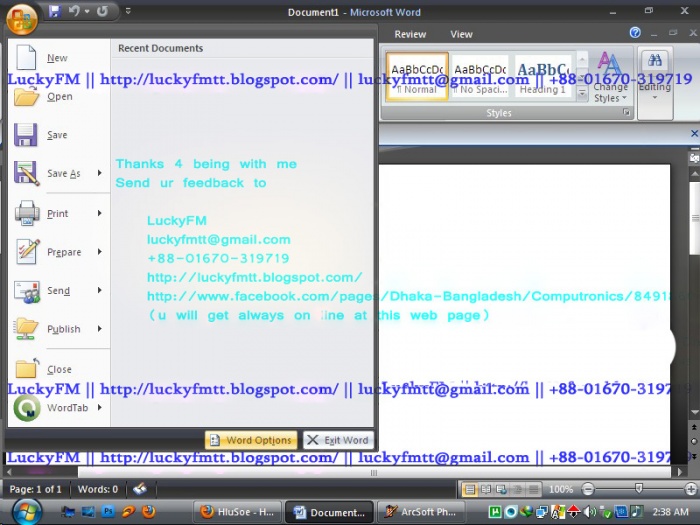
Task: Click the Save disk icon in menu
Action: tap(27, 135)
